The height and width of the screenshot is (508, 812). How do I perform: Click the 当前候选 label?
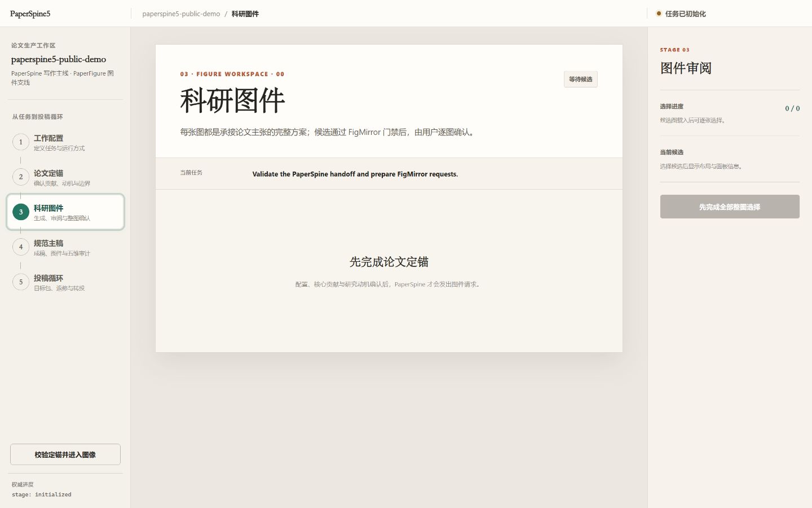[x=672, y=152]
